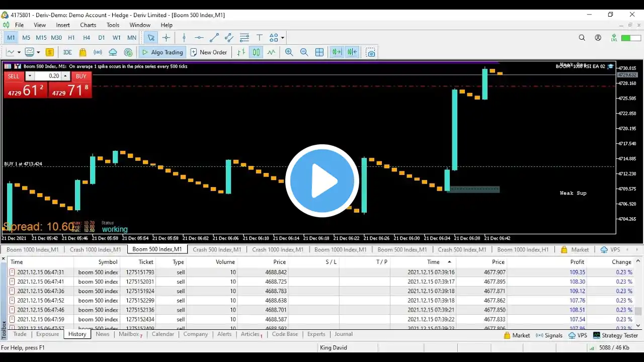Open the New Order dialog
This screenshot has width=644, height=362.
pyautogui.click(x=209, y=52)
